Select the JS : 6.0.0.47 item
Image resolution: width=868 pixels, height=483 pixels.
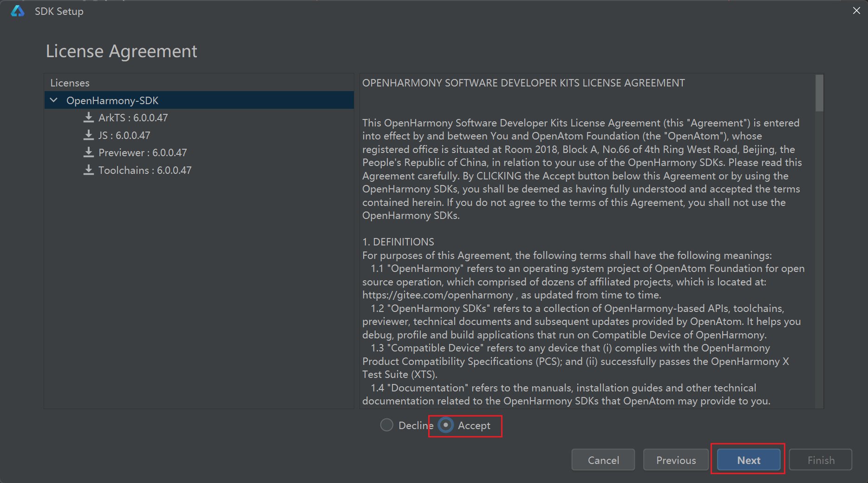124,135
